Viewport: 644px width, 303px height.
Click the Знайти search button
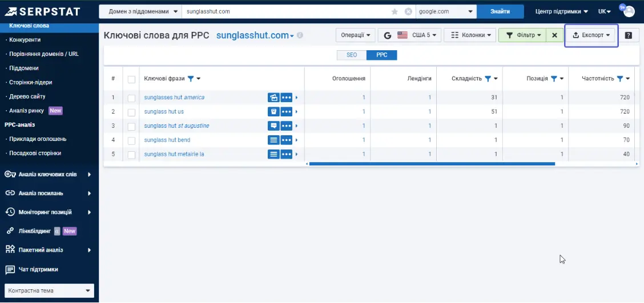500,11
